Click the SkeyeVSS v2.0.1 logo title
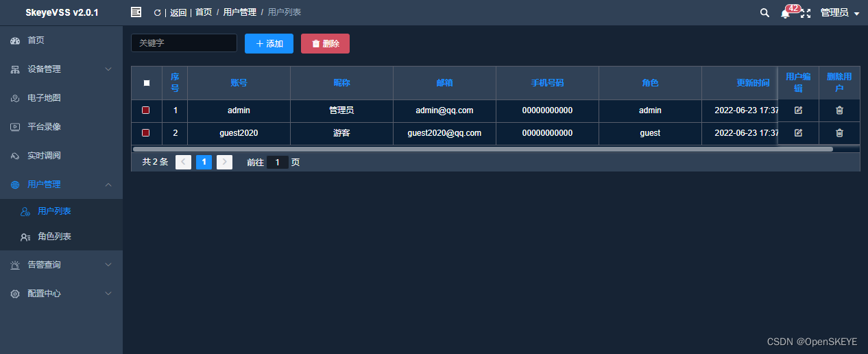The image size is (868, 354). click(x=62, y=12)
